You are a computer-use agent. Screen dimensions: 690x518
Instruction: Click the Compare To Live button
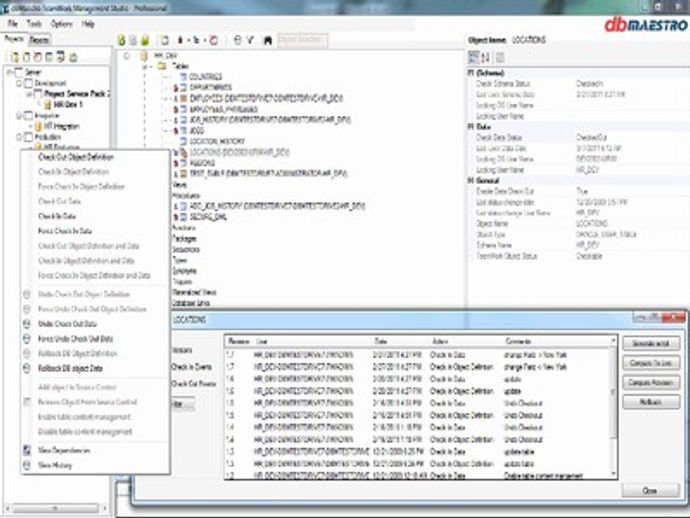pyautogui.click(x=651, y=363)
